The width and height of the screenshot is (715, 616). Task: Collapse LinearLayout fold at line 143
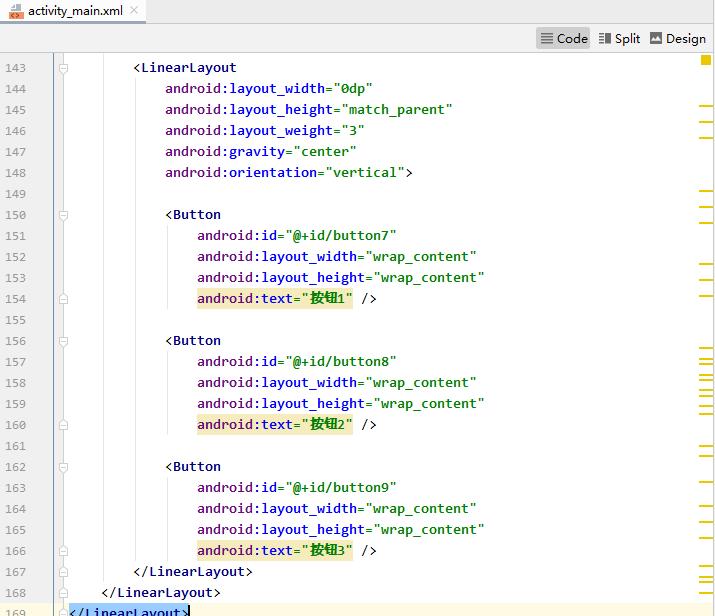click(63, 68)
